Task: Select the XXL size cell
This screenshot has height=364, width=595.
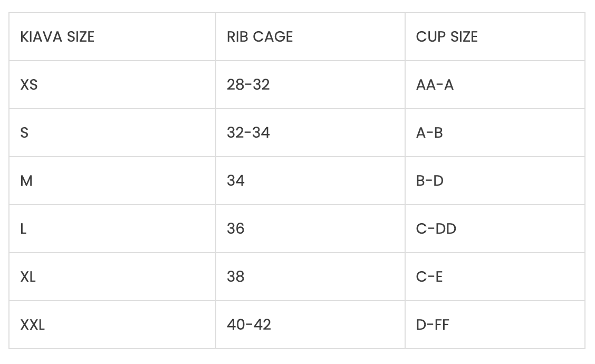Action: pyautogui.click(x=33, y=325)
